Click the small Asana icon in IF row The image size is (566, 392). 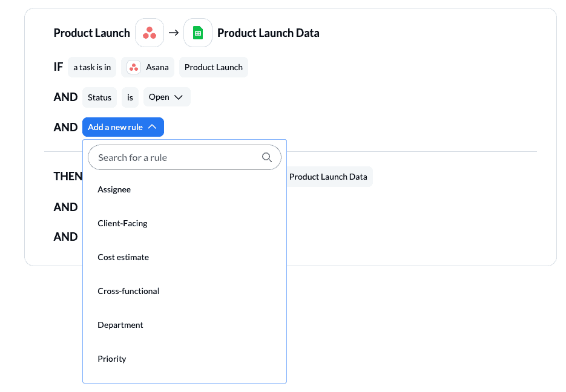point(134,67)
